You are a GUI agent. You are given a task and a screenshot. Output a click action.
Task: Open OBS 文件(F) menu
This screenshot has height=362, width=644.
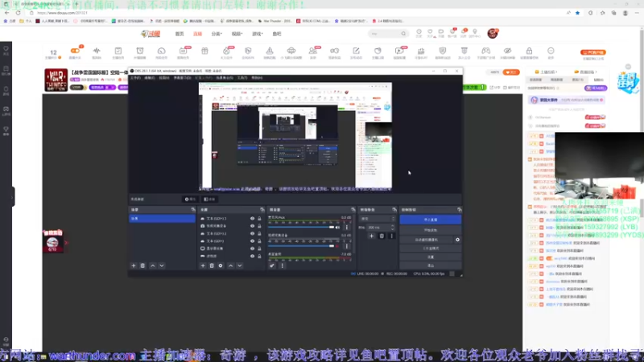[x=135, y=77]
